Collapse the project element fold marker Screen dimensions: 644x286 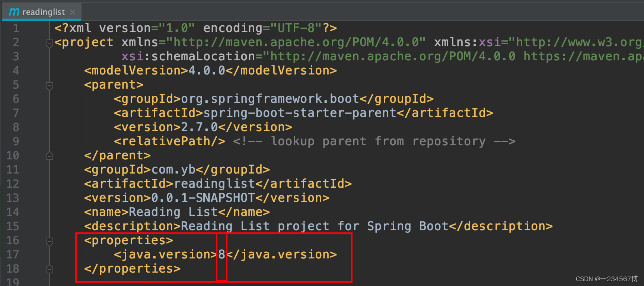pos(49,43)
